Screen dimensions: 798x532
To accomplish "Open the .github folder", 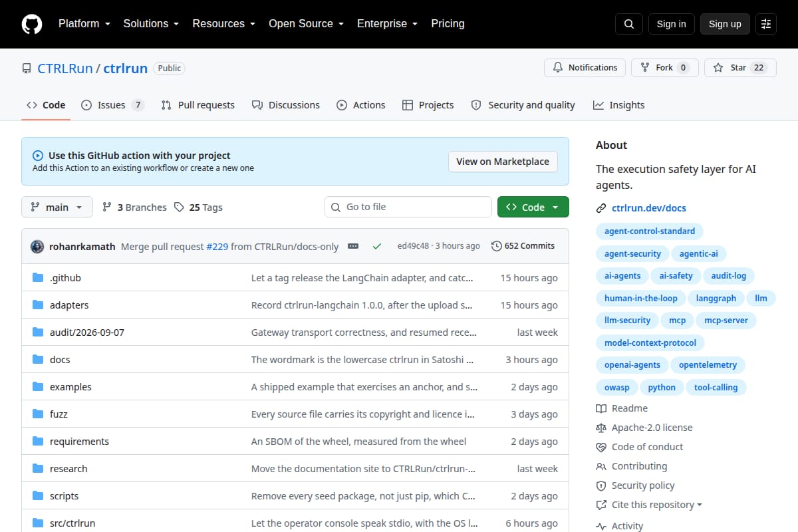I will click(65, 278).
